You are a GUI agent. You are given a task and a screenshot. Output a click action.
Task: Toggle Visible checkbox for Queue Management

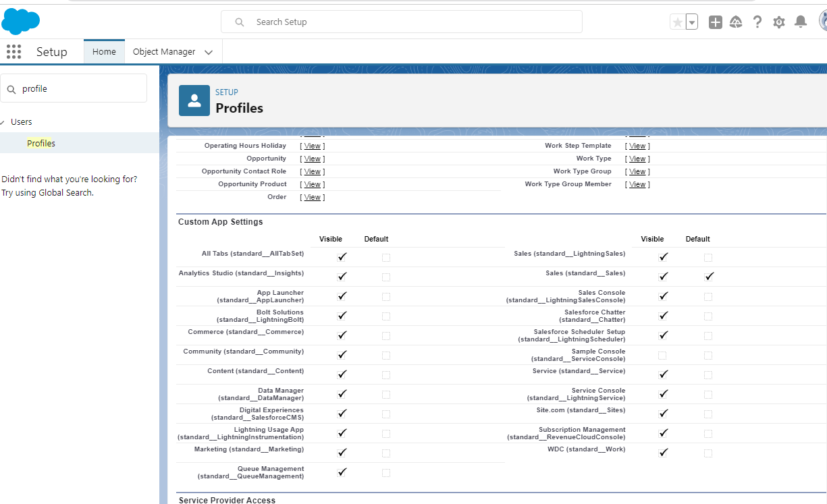click(342, 472)
